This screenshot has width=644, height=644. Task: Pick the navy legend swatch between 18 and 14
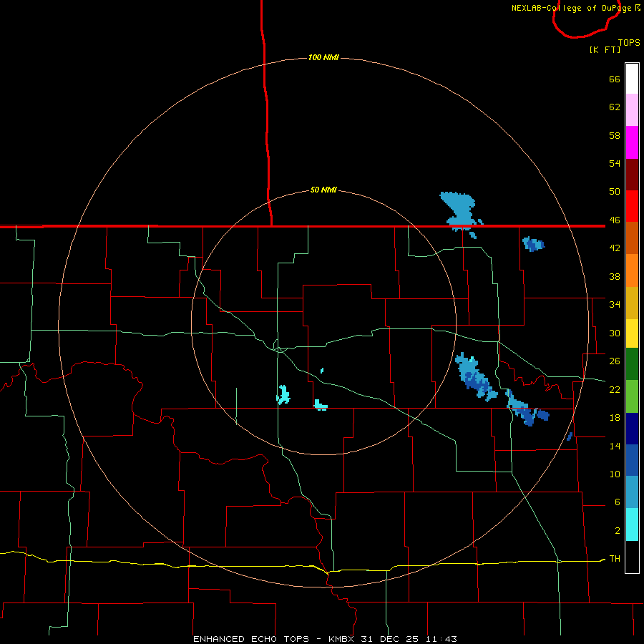[632, 429]
